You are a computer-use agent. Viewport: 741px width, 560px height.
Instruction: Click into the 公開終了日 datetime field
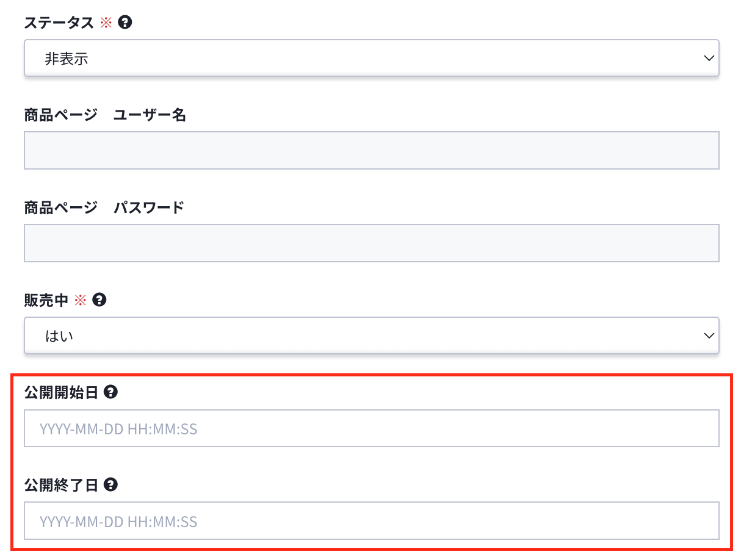pos(372,521)
